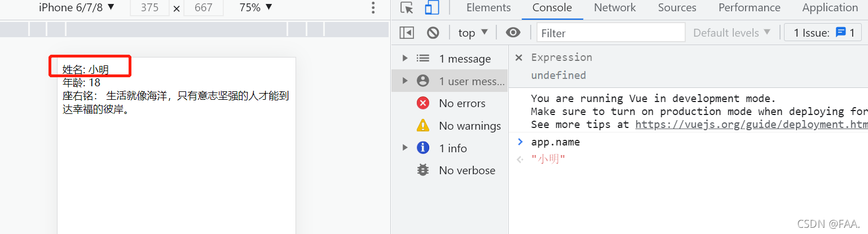The image size is (868, 234).
Task: Click the height field showing 667
Action: coord(203,8)
